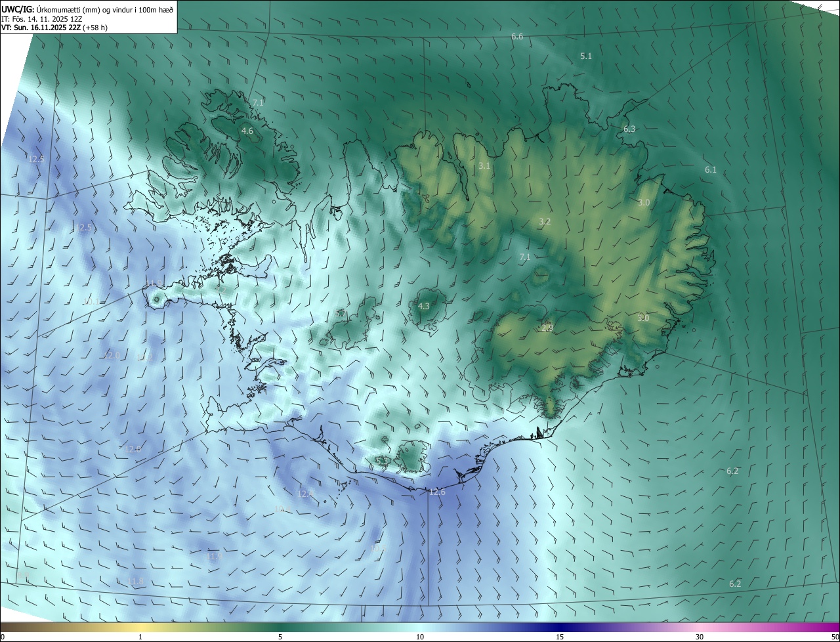Click the 6.6 value label

517,37
